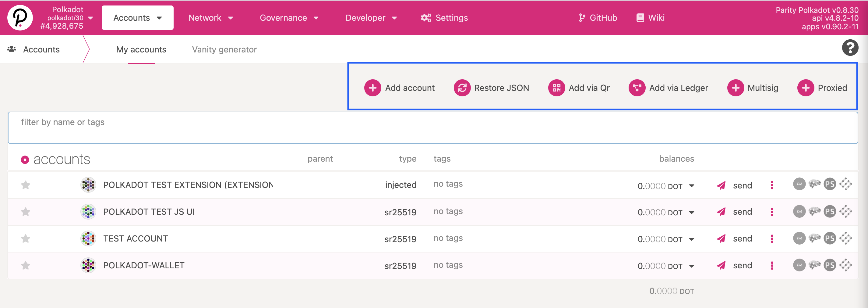
Task: Switch to My accounts tab
Action: pos(141,50)
